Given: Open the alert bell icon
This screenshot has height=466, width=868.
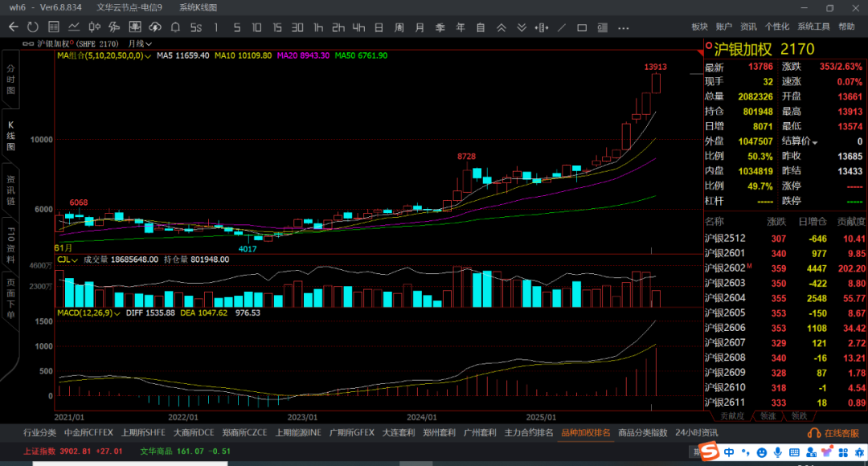Looking at the screenshot, I should pos(175,27).
